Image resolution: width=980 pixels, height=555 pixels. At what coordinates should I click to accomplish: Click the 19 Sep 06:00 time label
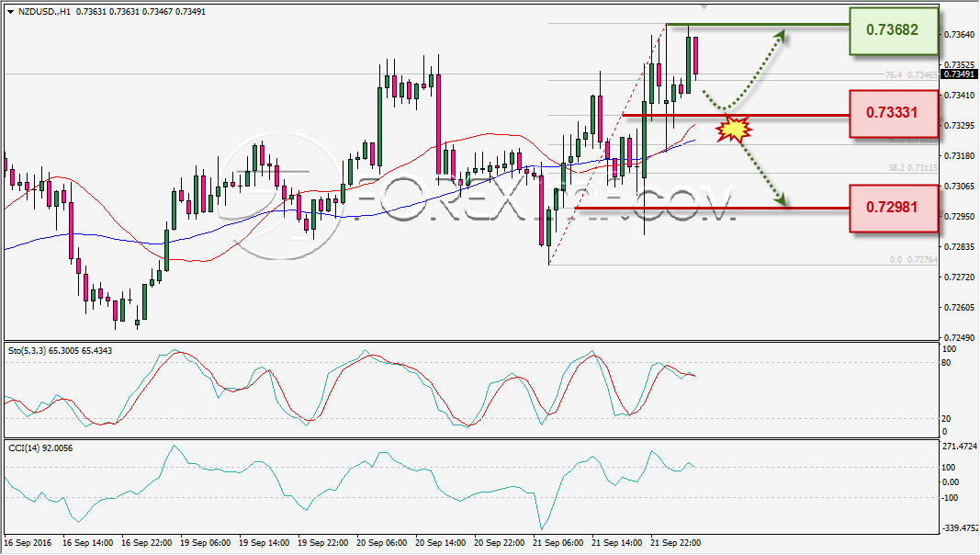[205, 542]
